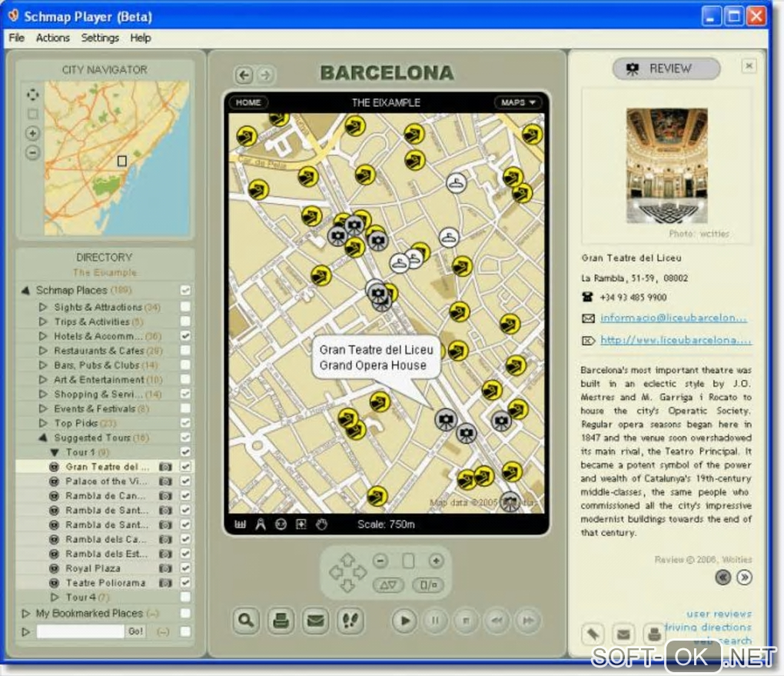Click the email envelope button below map
This screenshot has width=784, height=676.
315,621
